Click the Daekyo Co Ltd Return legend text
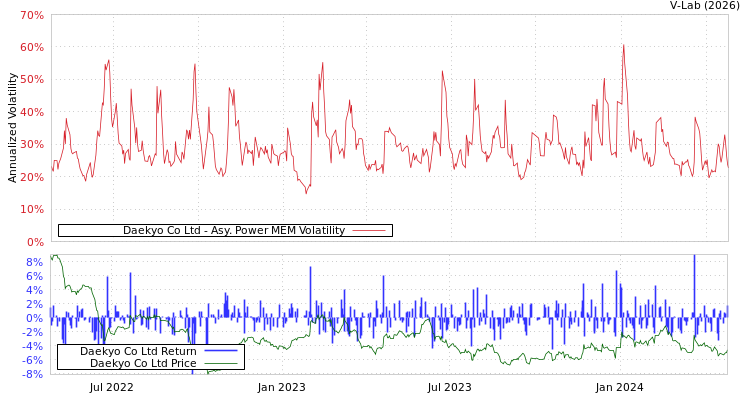The width and height of the screenshot is (750, 400). pos(138,352)
